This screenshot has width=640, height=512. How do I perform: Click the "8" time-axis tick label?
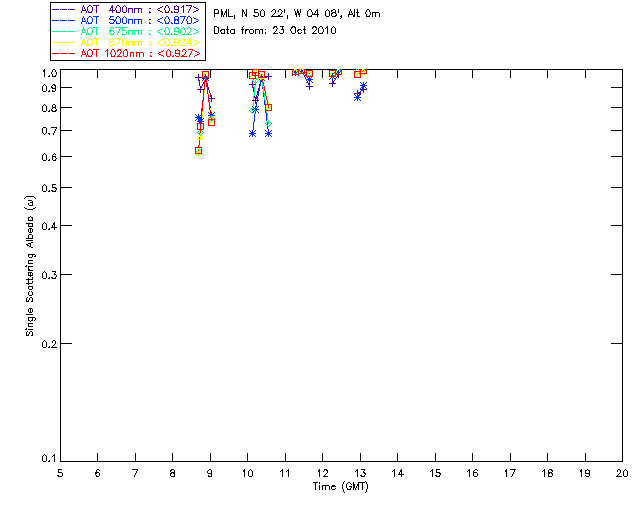pyautogui.click(x=173, y=473)
